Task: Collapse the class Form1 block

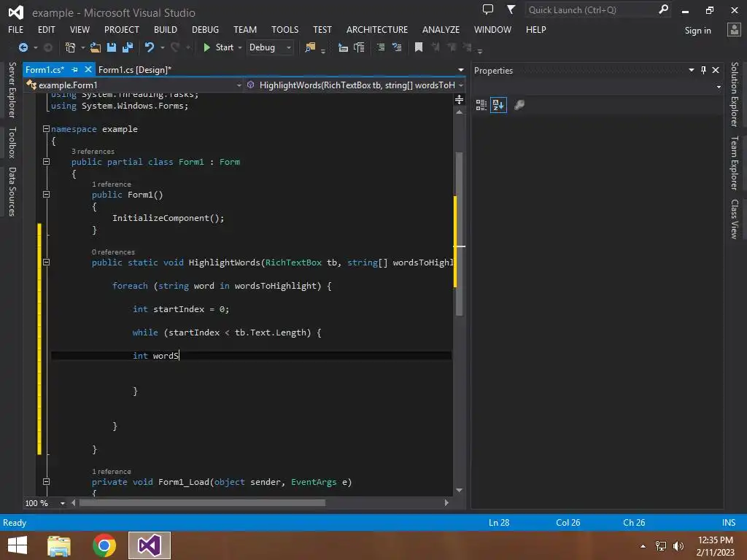Action: [x=46, y=161]
